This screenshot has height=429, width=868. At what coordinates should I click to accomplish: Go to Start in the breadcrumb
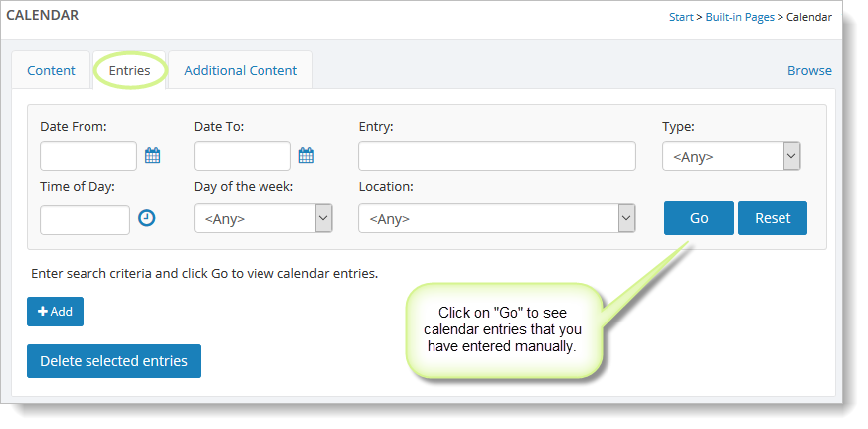click(681, 17)
